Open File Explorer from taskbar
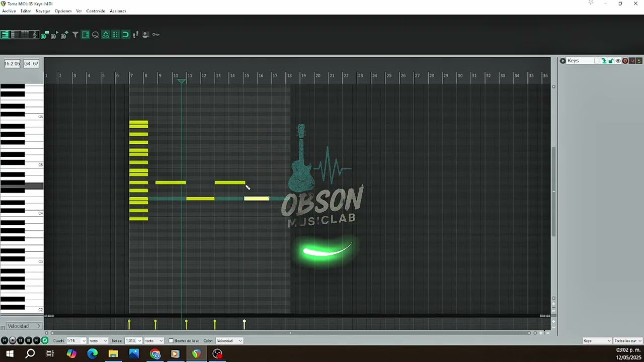 tap(113, 354)
